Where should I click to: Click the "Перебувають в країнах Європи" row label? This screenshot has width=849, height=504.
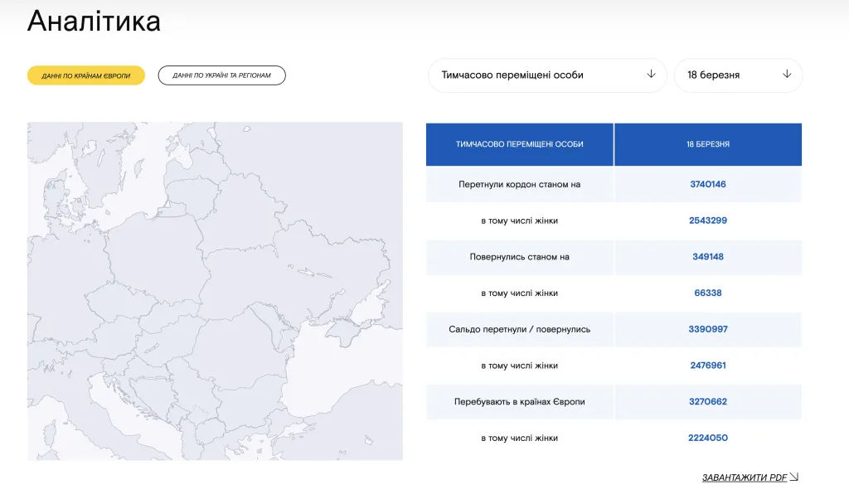(x=519, y=402)
